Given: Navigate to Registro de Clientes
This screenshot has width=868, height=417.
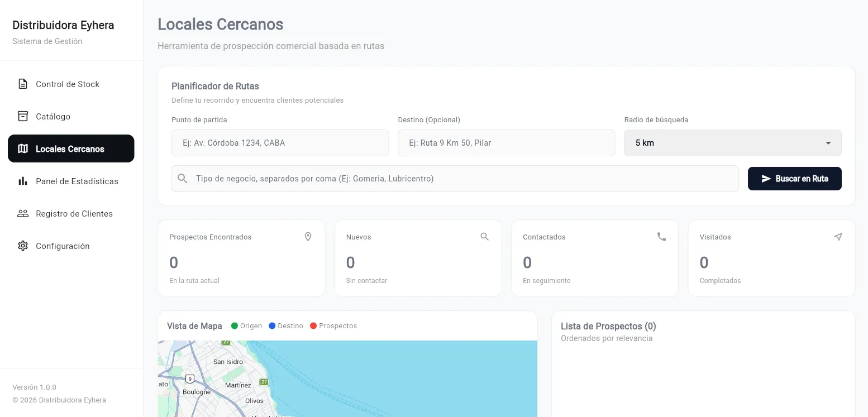Looking at the screenshot, I should [71, 214].
